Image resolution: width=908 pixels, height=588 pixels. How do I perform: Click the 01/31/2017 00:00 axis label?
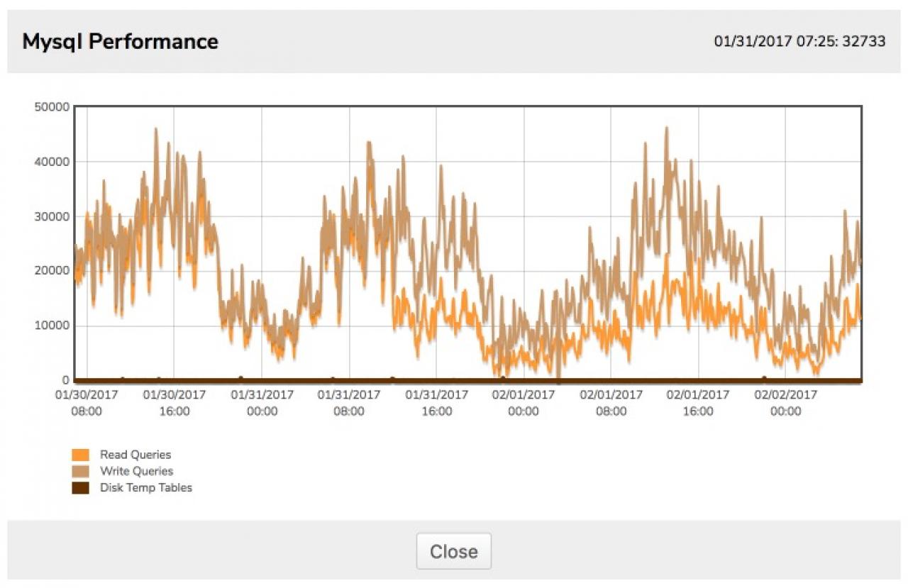tap(262, 403)
